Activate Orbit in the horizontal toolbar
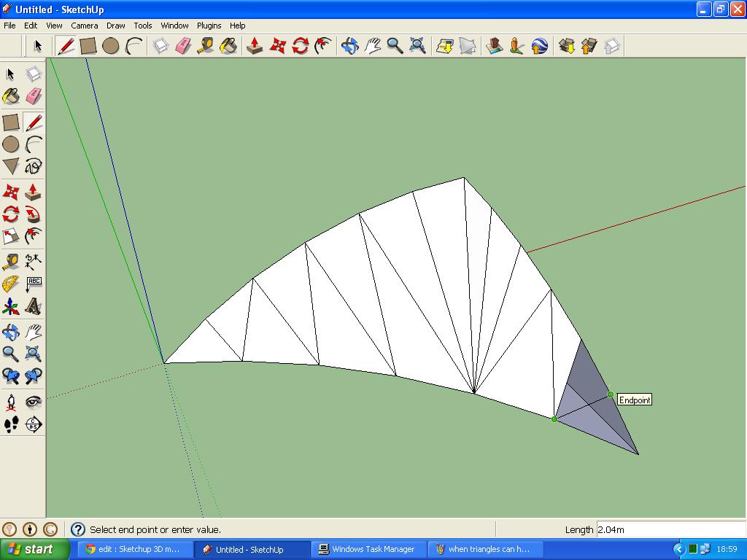The height and width of the screenshot is (560, 747). click(x=349, y=46)
